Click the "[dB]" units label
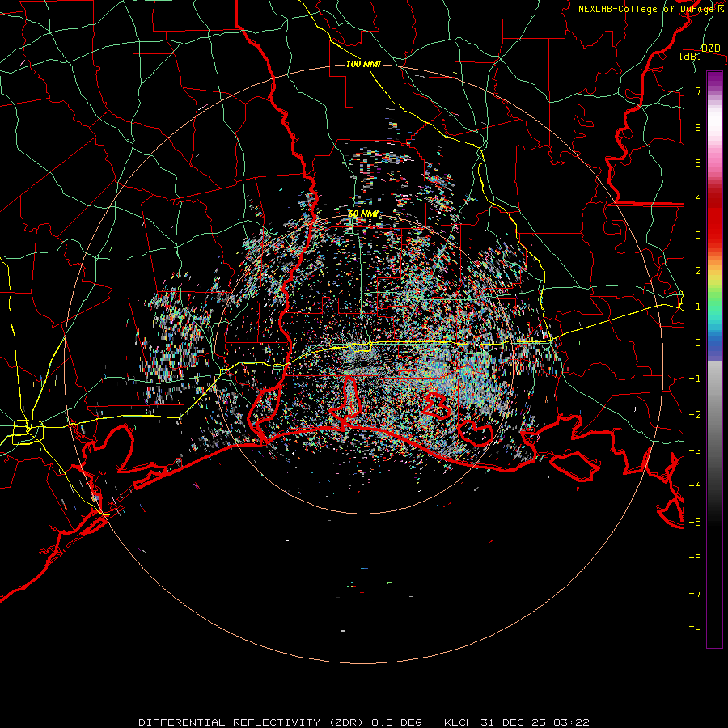Image resolution: width=728 pixels, height=728 pixels. click(x=691, y=56)
